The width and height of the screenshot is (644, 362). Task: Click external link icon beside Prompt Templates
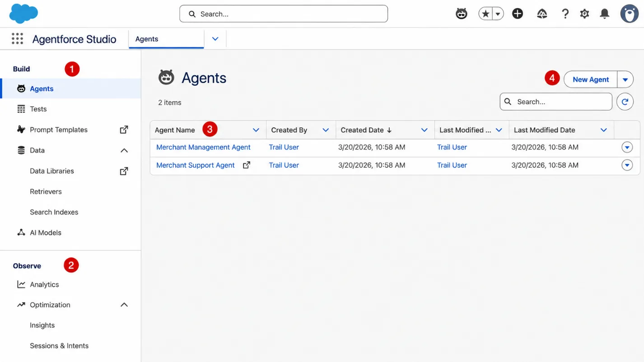(124, 130)
